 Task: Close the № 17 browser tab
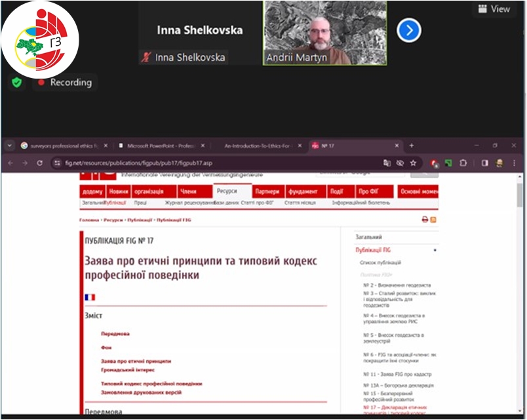397,146
